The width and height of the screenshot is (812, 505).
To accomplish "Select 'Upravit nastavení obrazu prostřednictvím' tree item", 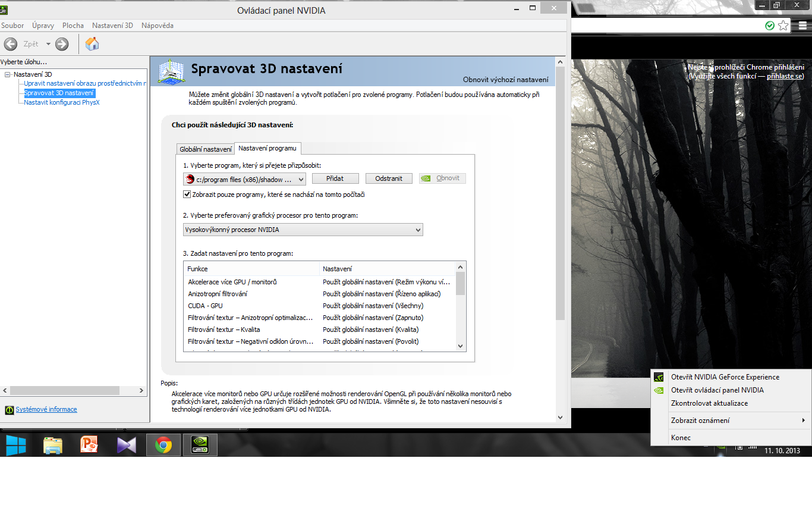I will (86, 84).
